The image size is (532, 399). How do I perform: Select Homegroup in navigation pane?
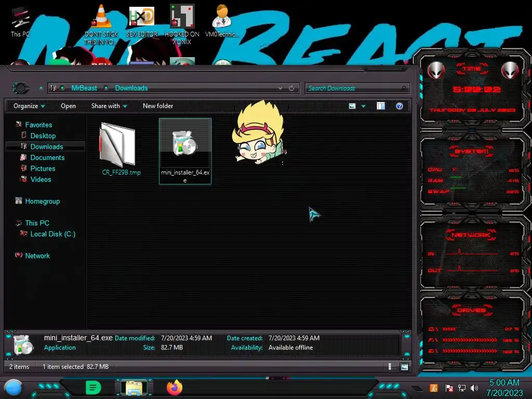pos(42,201)
